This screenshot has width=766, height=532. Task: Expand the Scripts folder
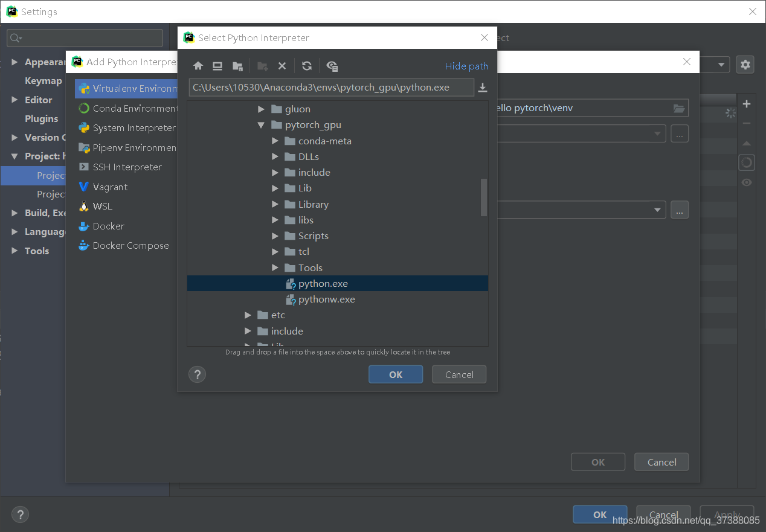[x=275, y=236]
